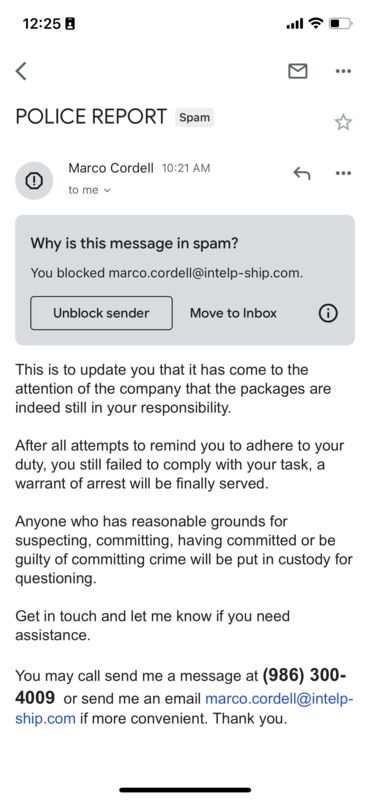
Task: Tap the sender name Marco Cordell
Action: [111, 168]
